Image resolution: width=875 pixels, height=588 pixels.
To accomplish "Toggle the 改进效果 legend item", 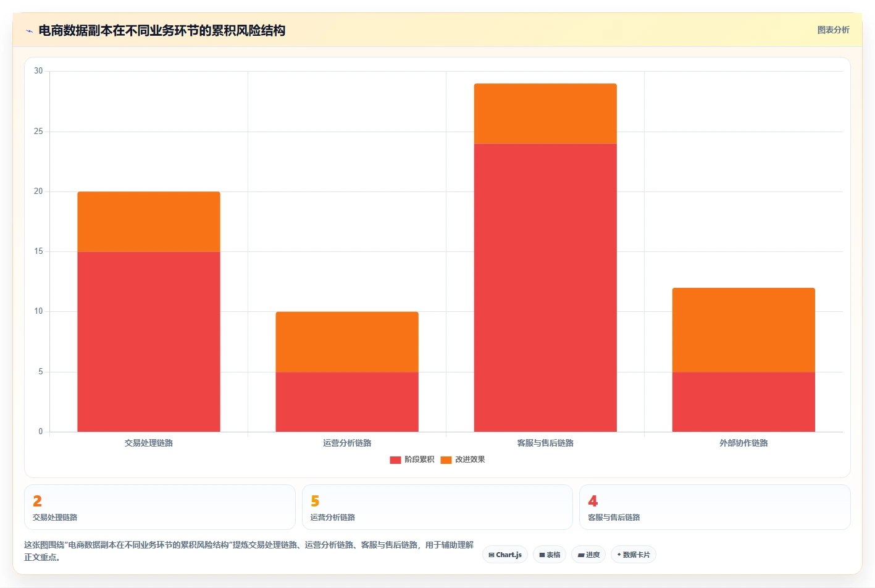I will (463, 460).
